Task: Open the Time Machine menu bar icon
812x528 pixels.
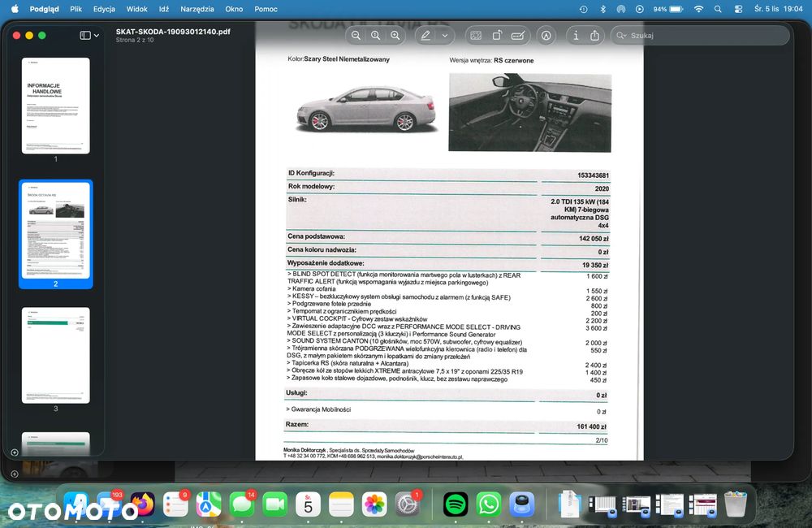Action: point(584,9)
